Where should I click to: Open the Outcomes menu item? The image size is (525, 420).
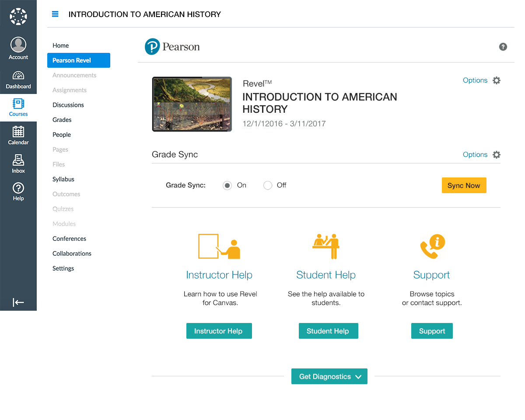click(x=66, y=194)
